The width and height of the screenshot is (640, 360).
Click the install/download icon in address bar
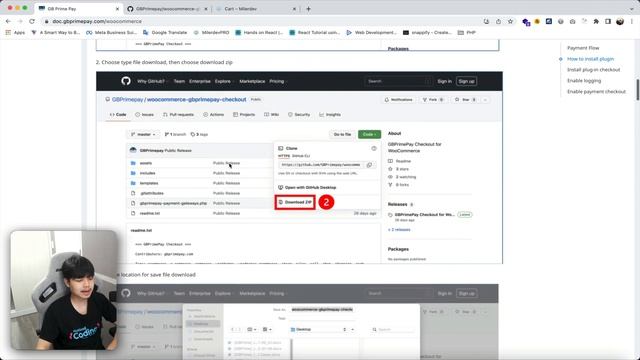(486, 21)
